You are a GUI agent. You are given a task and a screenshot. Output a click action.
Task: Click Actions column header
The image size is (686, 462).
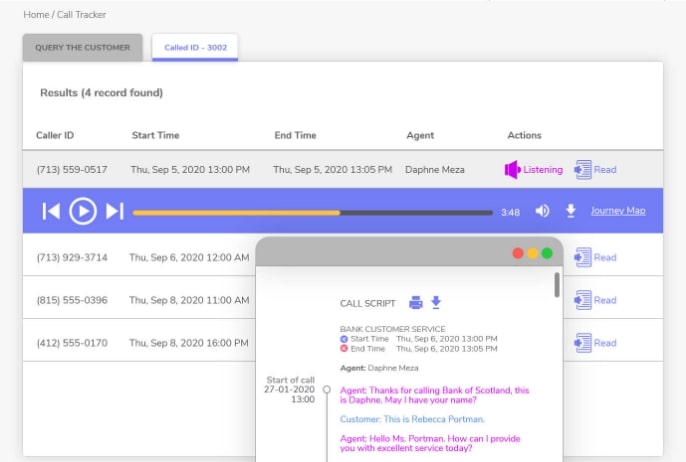pyautogui.click(x=524, y=135)
